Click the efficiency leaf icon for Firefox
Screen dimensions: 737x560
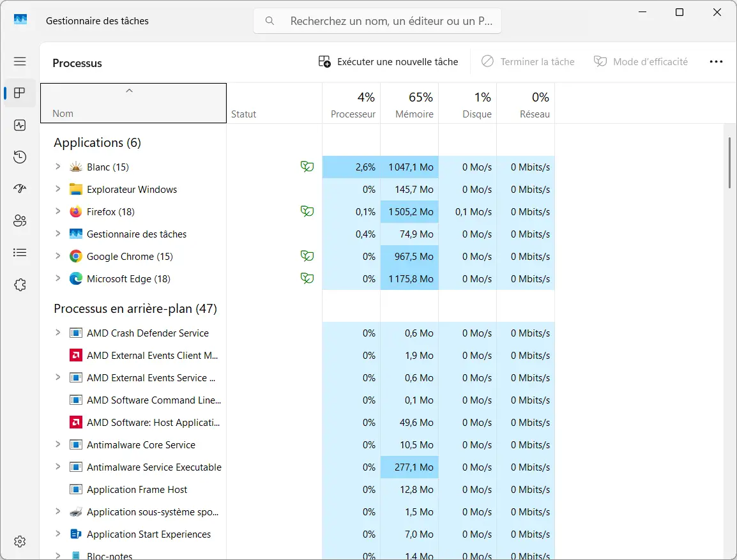307,211
